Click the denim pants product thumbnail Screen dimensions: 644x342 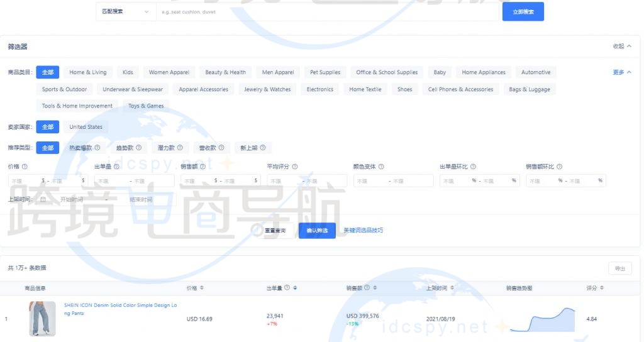[42, 319]
